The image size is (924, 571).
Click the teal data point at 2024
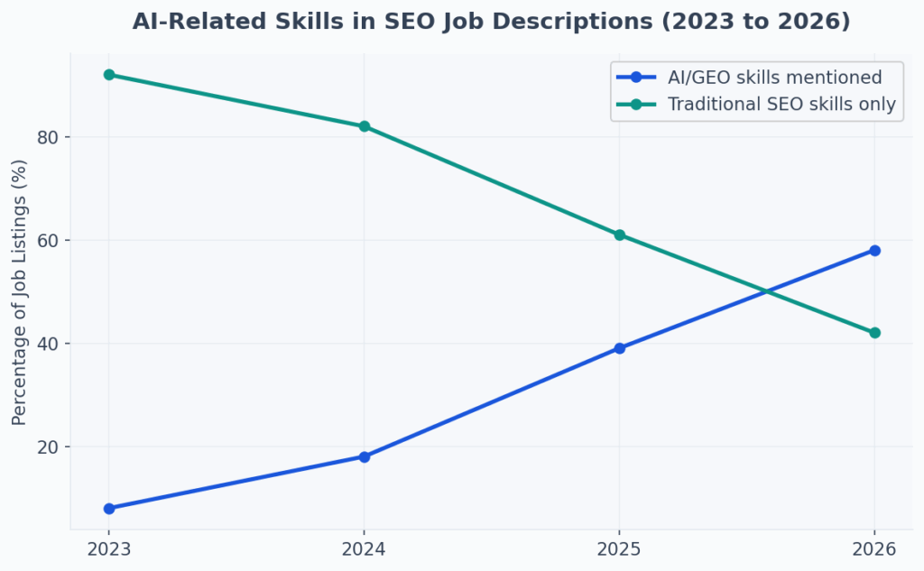tap(365, 126)
